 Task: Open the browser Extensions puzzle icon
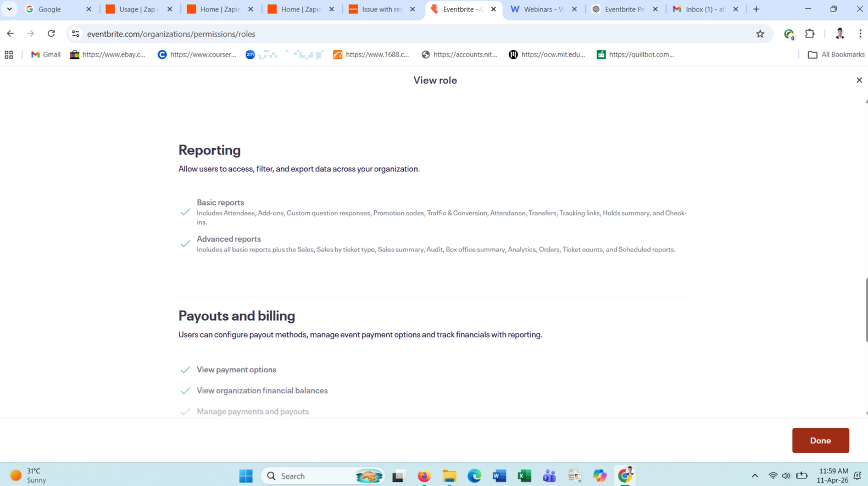pos(809,34)
